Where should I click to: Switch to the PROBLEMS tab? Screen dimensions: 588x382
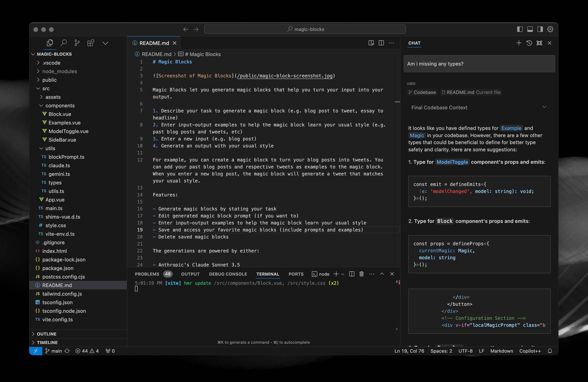click(147, 274)
